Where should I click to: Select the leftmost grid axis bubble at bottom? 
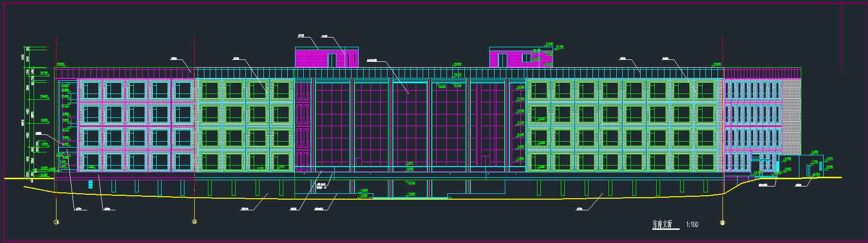point(56,222)
